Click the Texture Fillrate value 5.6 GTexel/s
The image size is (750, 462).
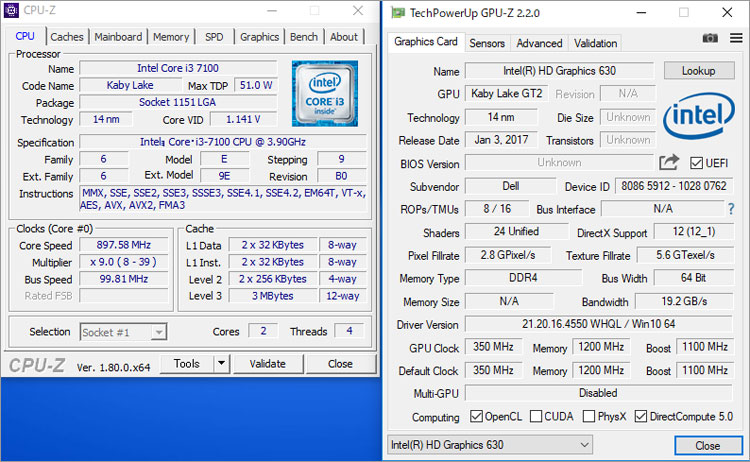tap(685, 255)
